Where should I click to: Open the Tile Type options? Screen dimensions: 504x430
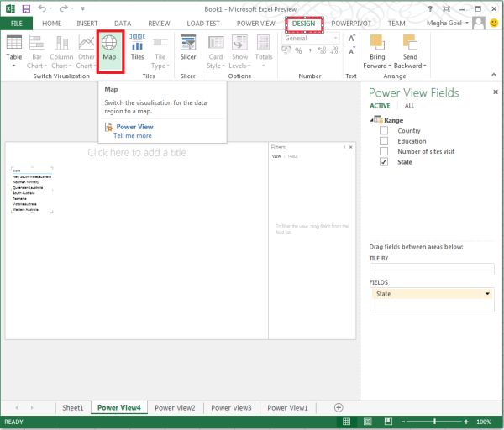point(160,51)
